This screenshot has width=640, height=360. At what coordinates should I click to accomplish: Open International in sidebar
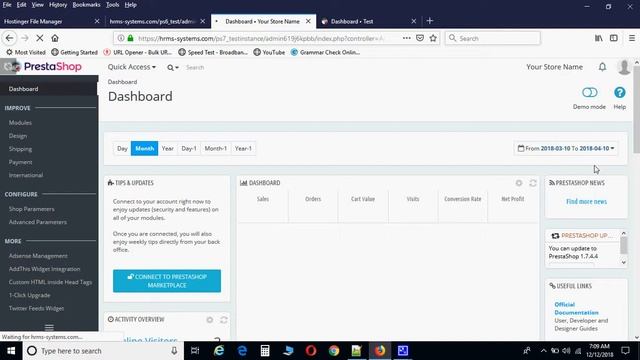[26, 175]
